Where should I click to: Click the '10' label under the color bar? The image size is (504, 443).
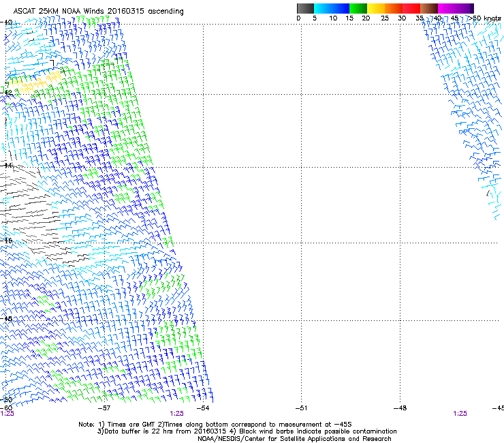pyautogui.click(x=333, y=18)
